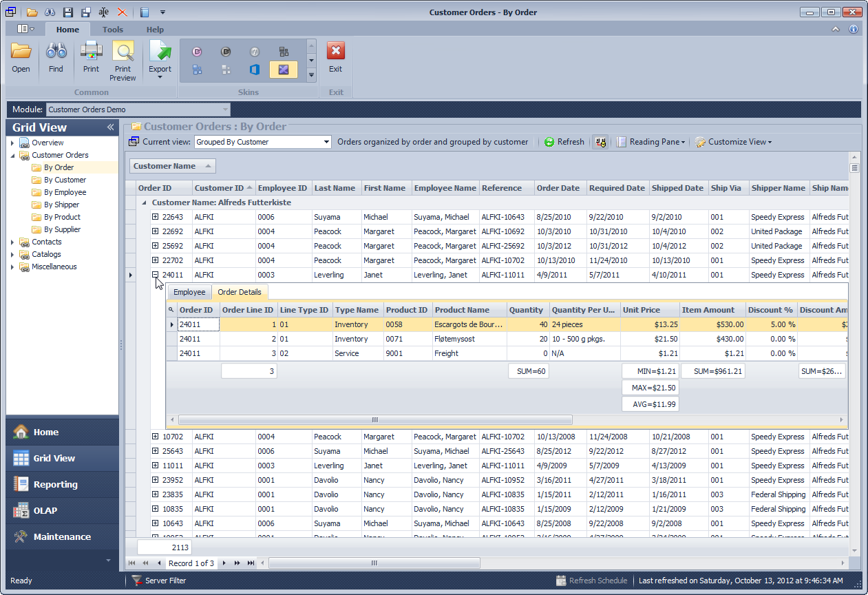Viewport: 868px width, 595px height.
Task: Click the Export icon in ribbon
Action: pyautogui.click(x=160, y=52)
